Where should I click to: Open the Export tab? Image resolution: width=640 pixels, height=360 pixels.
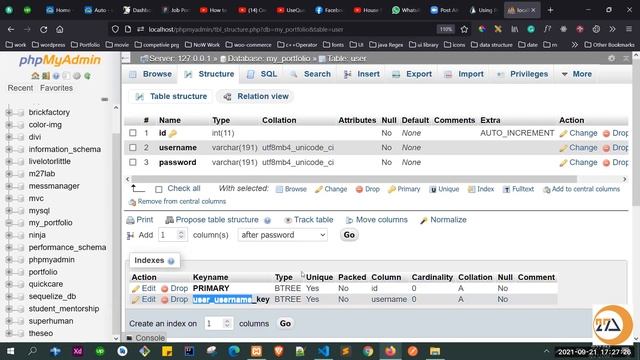412,74
